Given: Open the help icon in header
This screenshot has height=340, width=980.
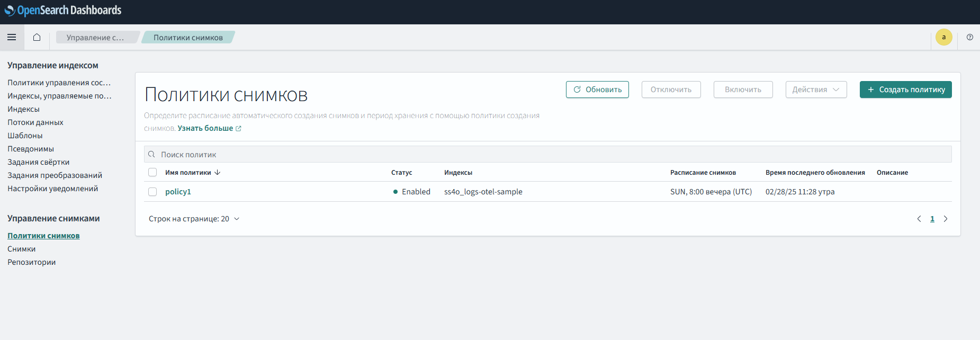Looking at the screenshot, I should click(x=969, y=37).
